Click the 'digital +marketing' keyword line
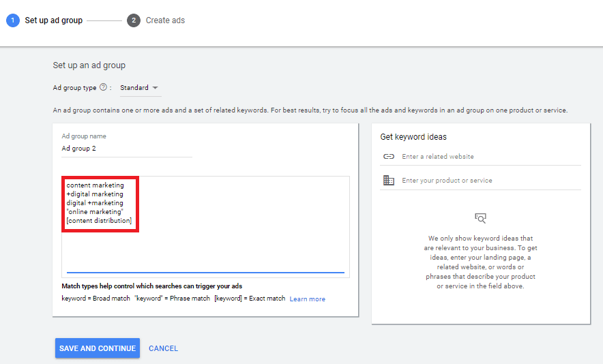This screenshot has height=364, width=603. tap(95, 203)
